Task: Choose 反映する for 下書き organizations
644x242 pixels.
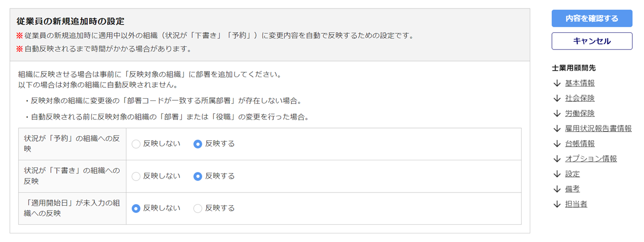Action: click(198, 176)
